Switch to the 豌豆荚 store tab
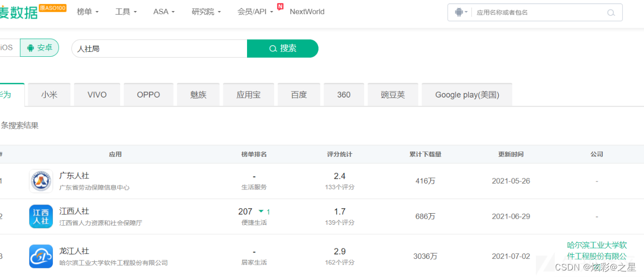The height and width of the screenshot is (277, 644). (393, 95)
